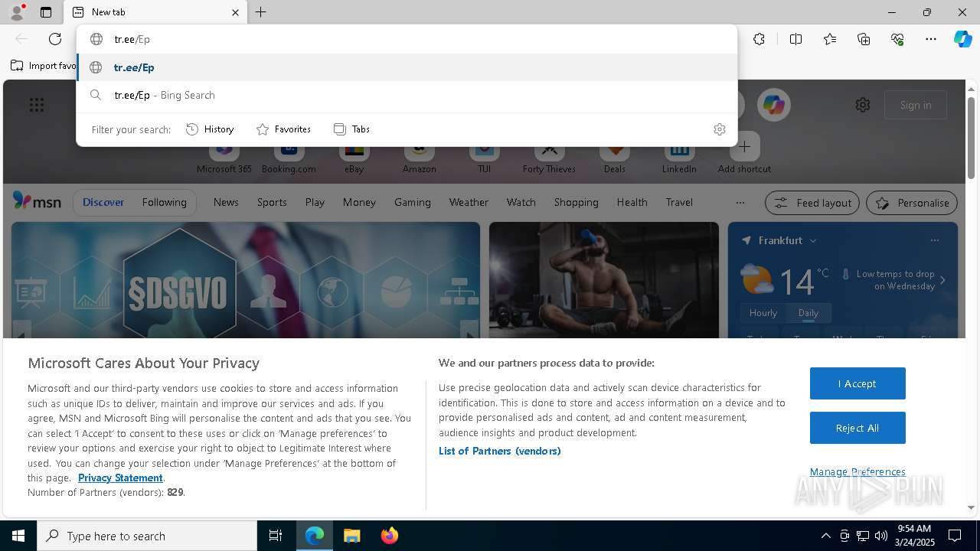Open Money category
This screenshot has width=980, height=551.
point(359,202)
